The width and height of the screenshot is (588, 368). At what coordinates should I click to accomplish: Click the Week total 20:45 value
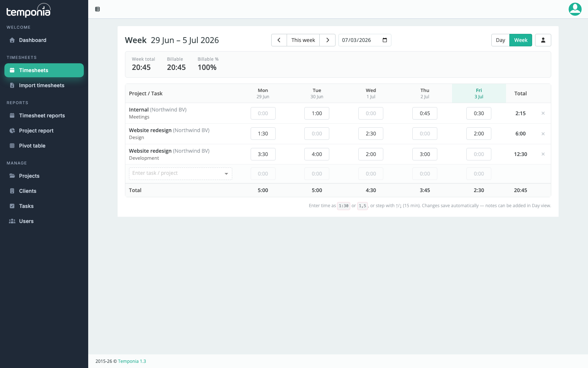tap(141, 67)
